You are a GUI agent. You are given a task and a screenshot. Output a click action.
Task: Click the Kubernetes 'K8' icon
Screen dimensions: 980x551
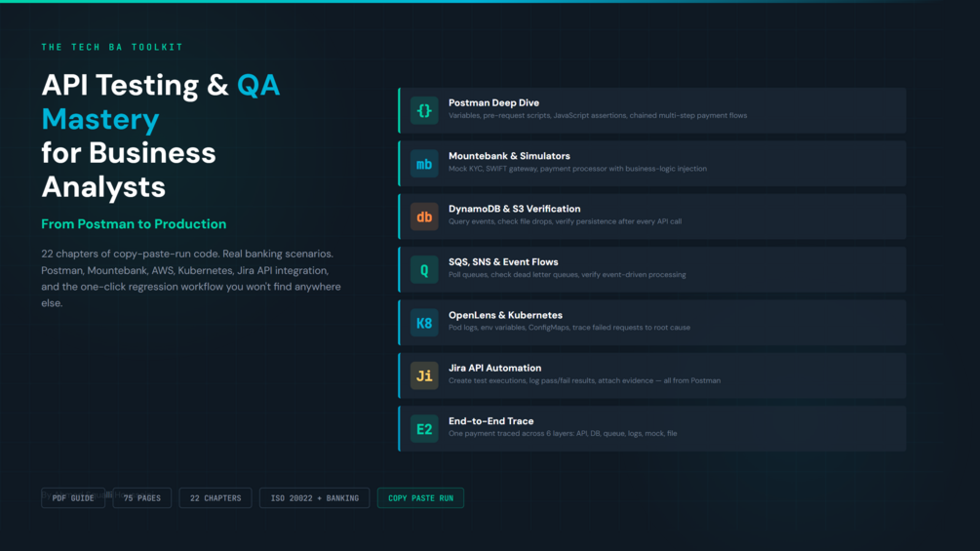(x=424, y=323)
